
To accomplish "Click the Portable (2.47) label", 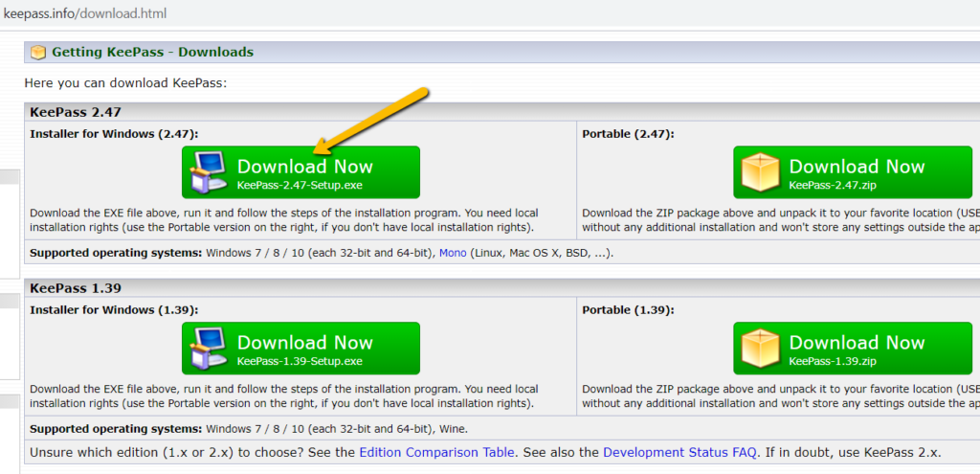I will (x=626, y=134).
